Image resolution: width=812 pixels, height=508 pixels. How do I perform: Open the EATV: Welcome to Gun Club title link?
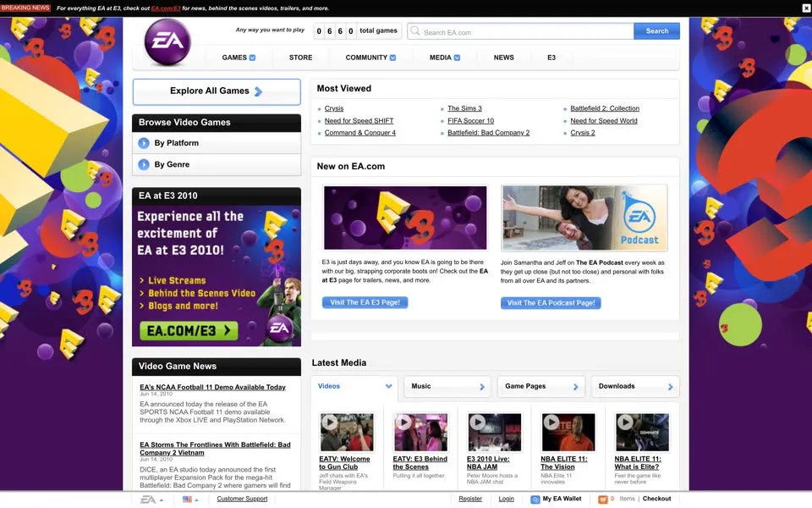coord(344,463)
